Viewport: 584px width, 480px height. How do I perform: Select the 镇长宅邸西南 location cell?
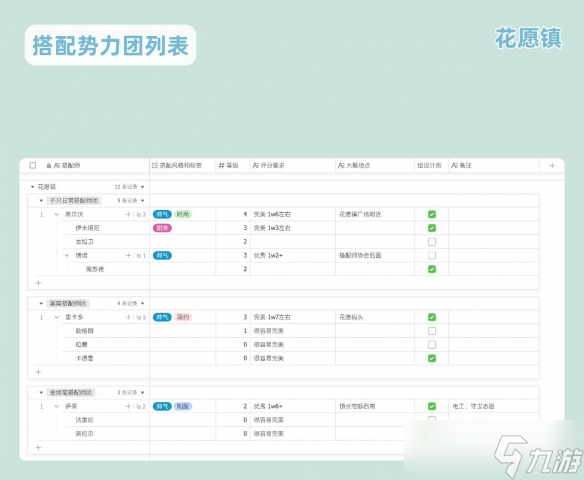375,406
